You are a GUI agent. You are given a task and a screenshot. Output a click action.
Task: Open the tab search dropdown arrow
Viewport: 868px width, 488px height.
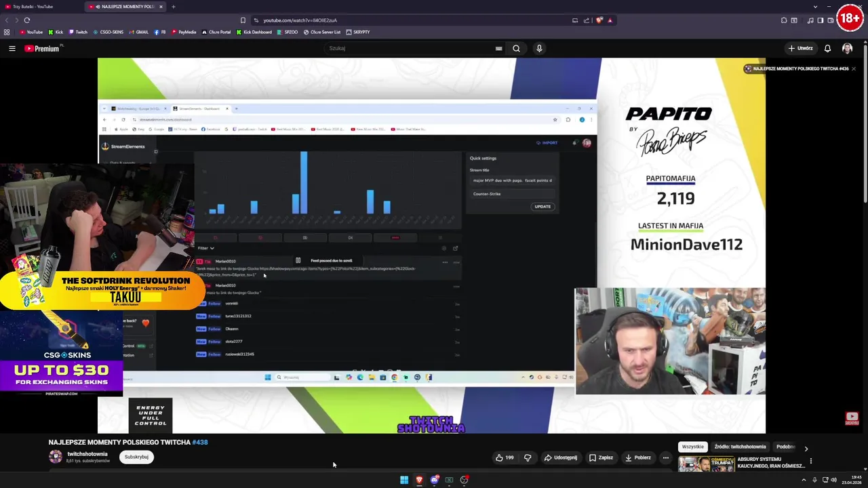815,7
